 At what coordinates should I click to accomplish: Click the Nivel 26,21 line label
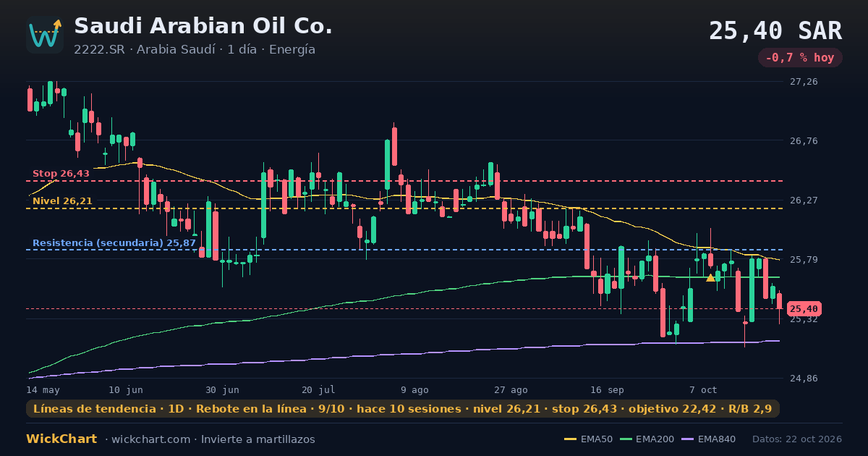pos(62,201)
